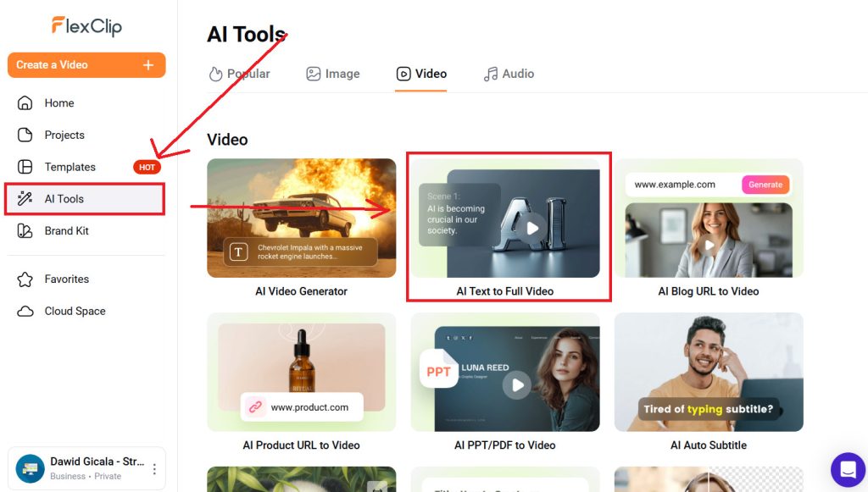868x492 pixels.
Task: Open the AI Video Generator thumbnail
Action: [301, 218]
